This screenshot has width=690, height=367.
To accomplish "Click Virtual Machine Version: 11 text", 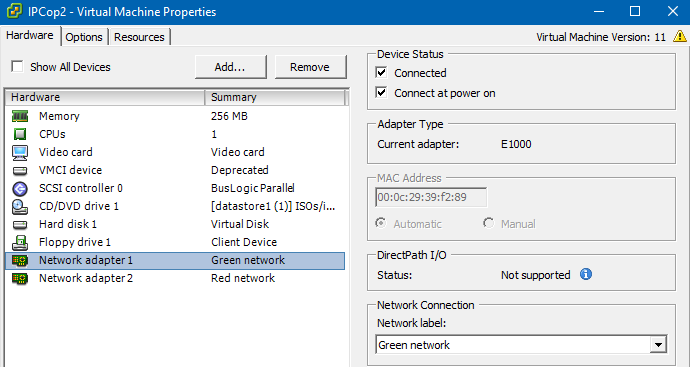I will [x=601, y=37].
